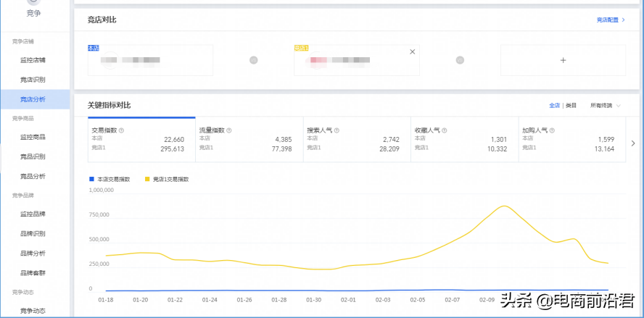Click the 竞争商品 sidebar group header

[x=23, y=119]
